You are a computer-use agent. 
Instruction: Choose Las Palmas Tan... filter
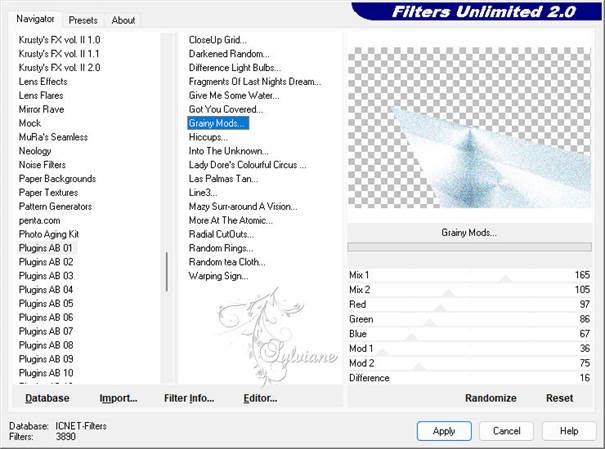point(223,179)
